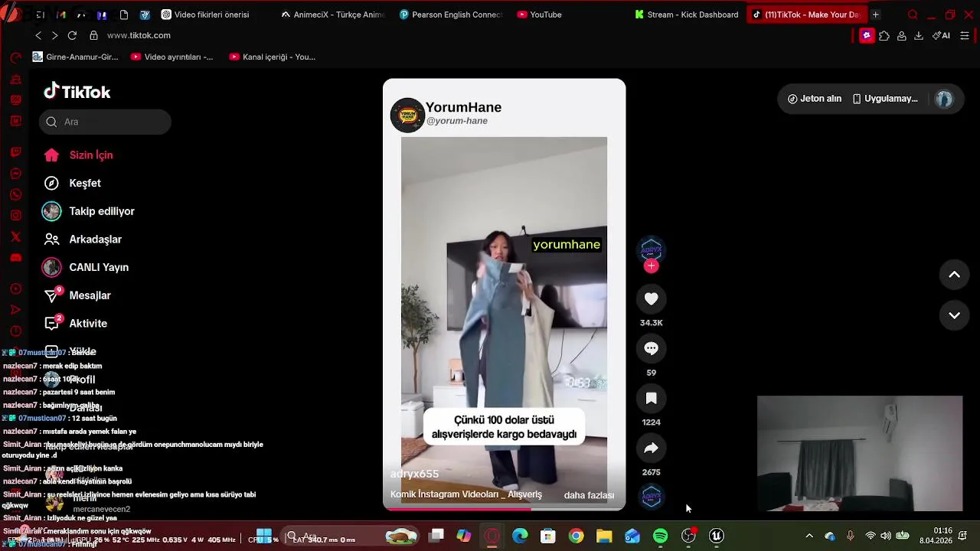Open the pinned Gmail tab icon
The image size is (980, 551).
coord(61,15)
